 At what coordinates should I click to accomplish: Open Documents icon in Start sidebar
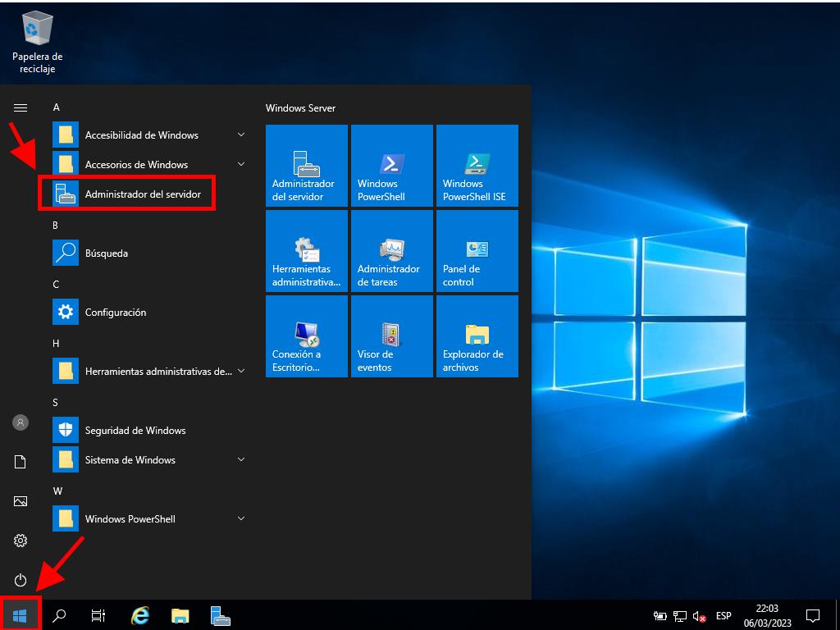[x=21, y=462]
